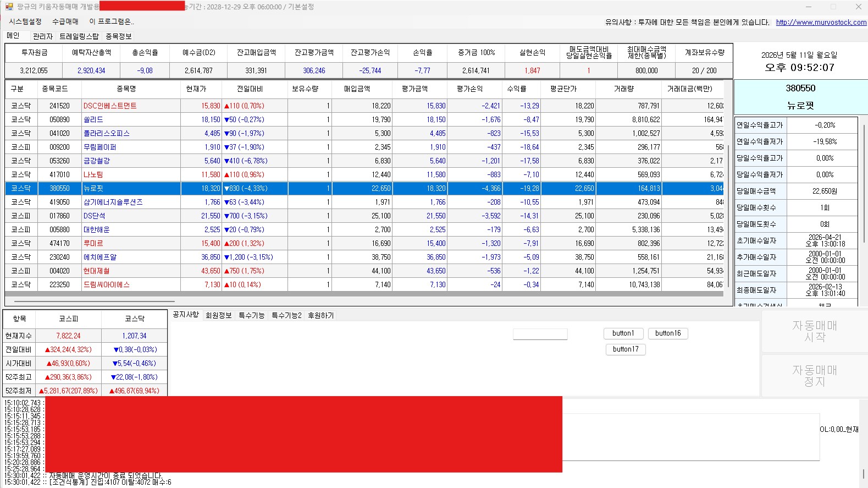The height and width of the screenshot is (488, 868).
Task: Click 실현손익 value 1,847
Action: tap(532, 70)
